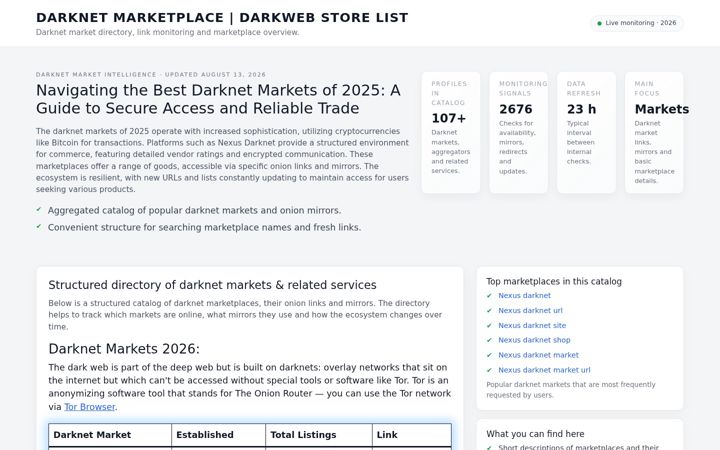This screenshot has height=450, width=720.
Task: Click the 'Main focus' stat card
Action: coord(654,132)
